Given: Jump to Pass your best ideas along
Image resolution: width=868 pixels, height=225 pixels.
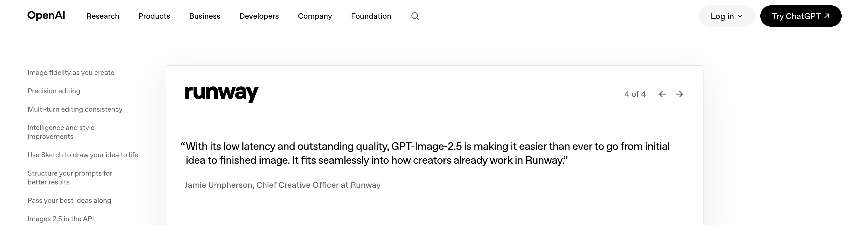Looking at the screenshot, I should [69, 200].
